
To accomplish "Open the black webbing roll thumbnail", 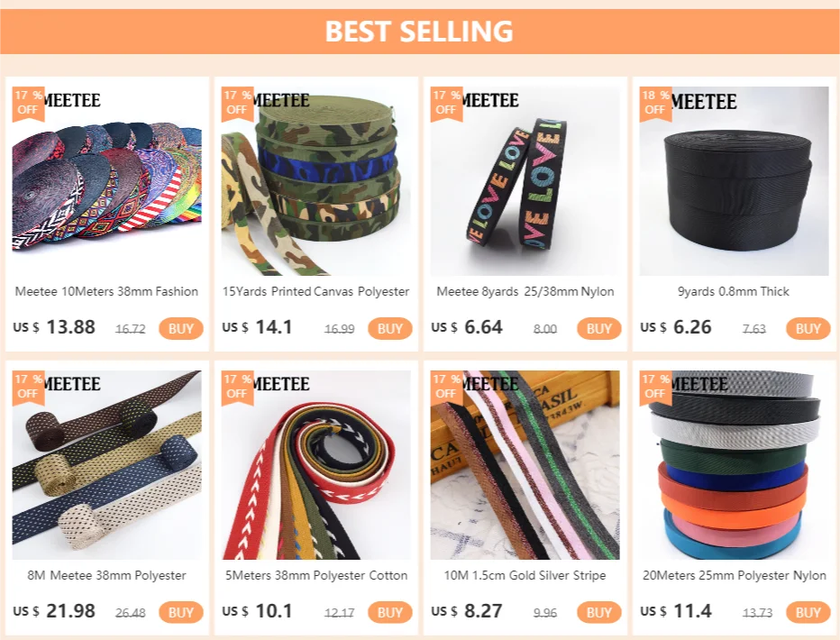I will 734,181.
